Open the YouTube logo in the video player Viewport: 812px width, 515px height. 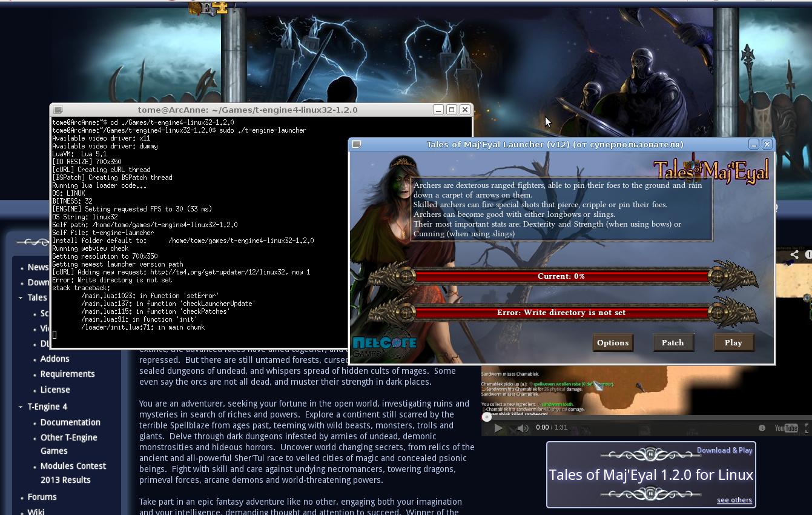coord(786,428)
